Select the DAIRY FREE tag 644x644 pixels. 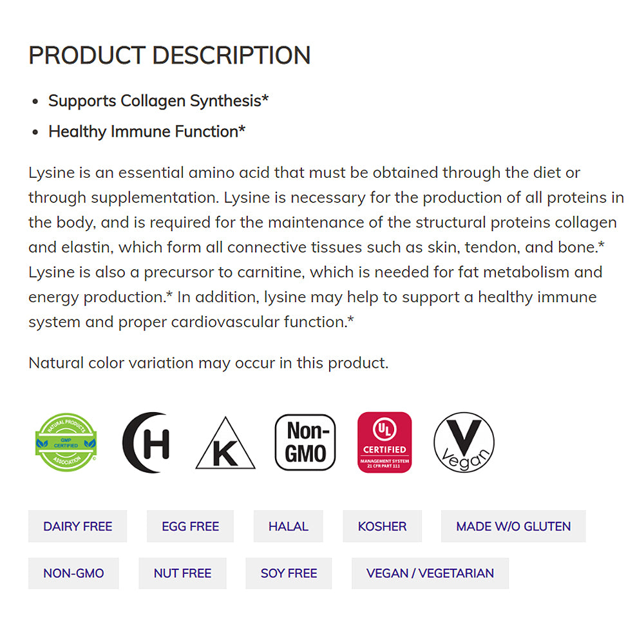(78, 526)
